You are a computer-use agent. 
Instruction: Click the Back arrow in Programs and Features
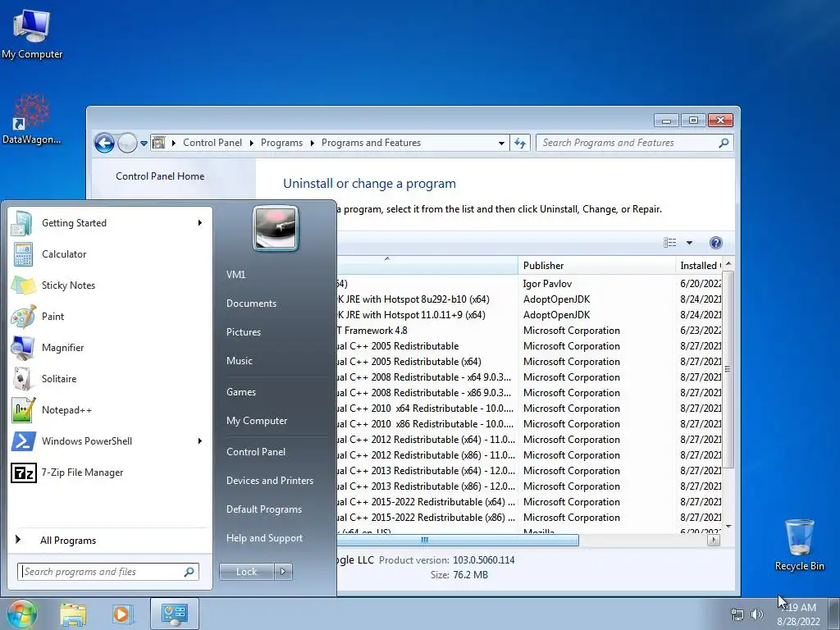104,143
